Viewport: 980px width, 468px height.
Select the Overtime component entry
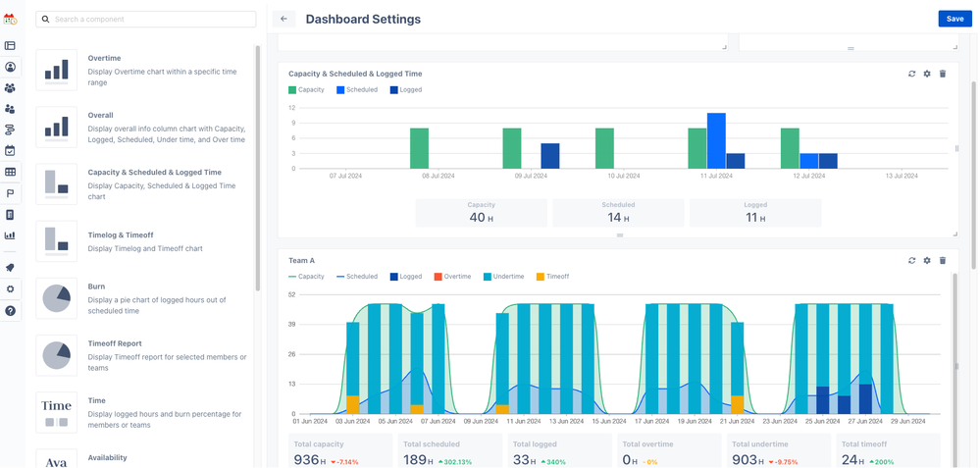[143, 70]
